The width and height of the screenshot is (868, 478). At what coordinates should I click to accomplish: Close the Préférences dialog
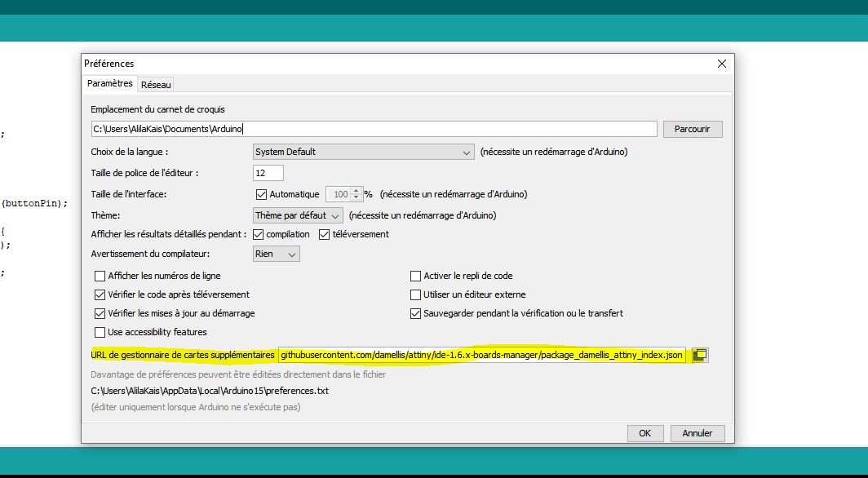pyautogui.click(x=722, y=64)
